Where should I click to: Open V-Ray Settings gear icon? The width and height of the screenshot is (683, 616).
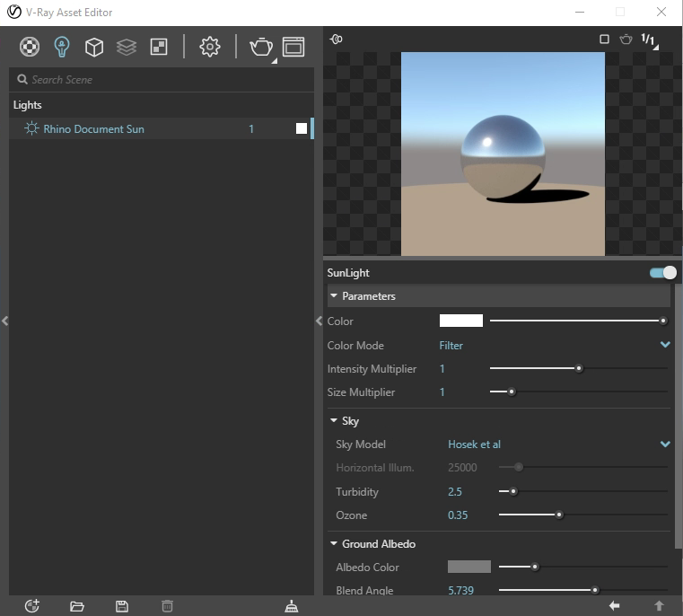(x=209, y=47)
